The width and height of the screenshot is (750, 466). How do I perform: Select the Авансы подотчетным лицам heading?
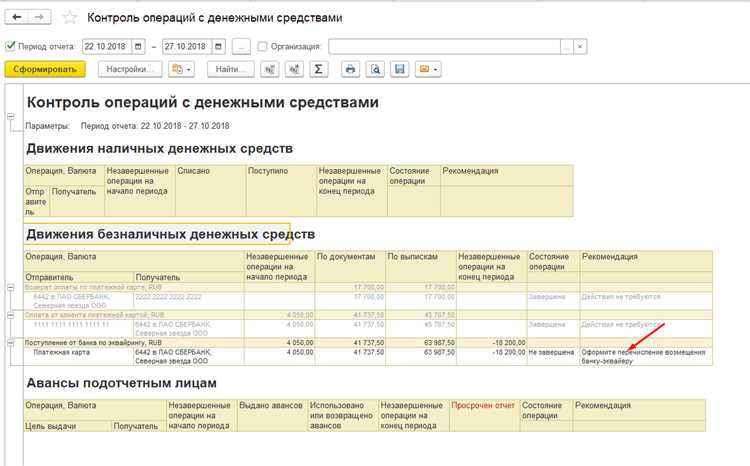pos(121,383)
